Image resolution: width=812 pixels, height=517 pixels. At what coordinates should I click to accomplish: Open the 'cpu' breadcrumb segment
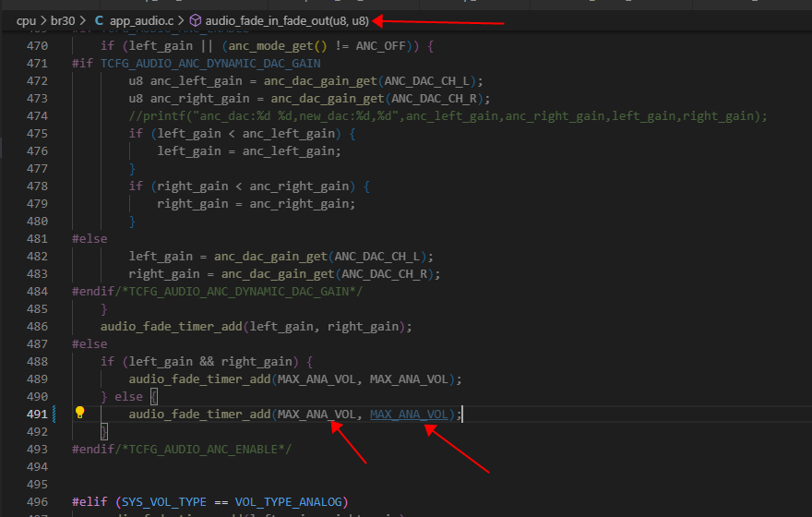[26, 20]
